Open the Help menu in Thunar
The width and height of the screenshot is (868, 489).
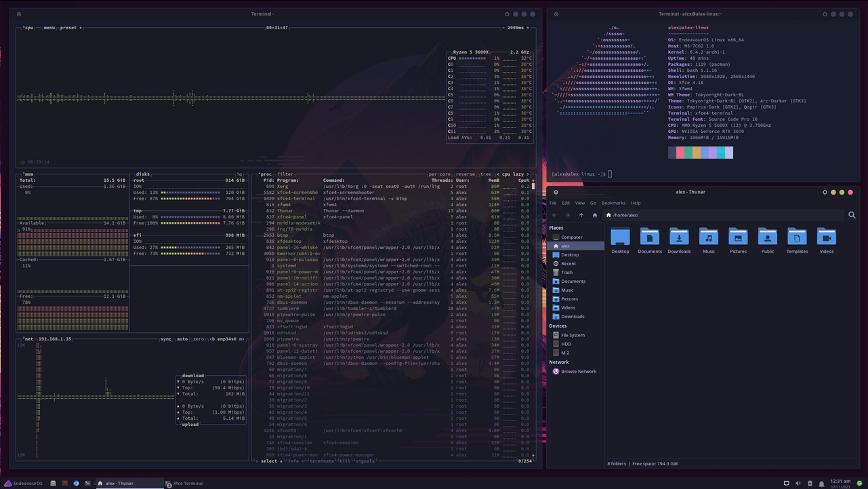(636, 203)
